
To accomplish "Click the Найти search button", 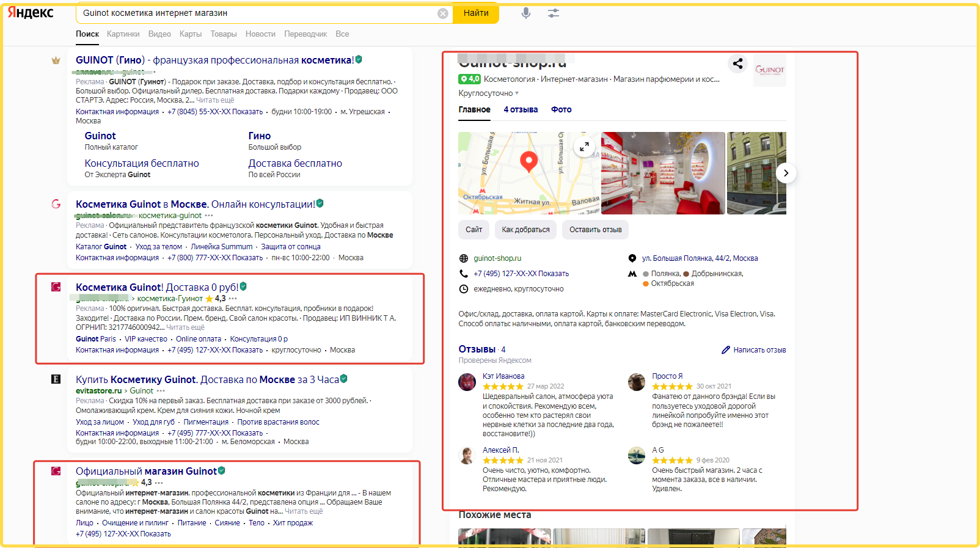I will coord(476,13).
